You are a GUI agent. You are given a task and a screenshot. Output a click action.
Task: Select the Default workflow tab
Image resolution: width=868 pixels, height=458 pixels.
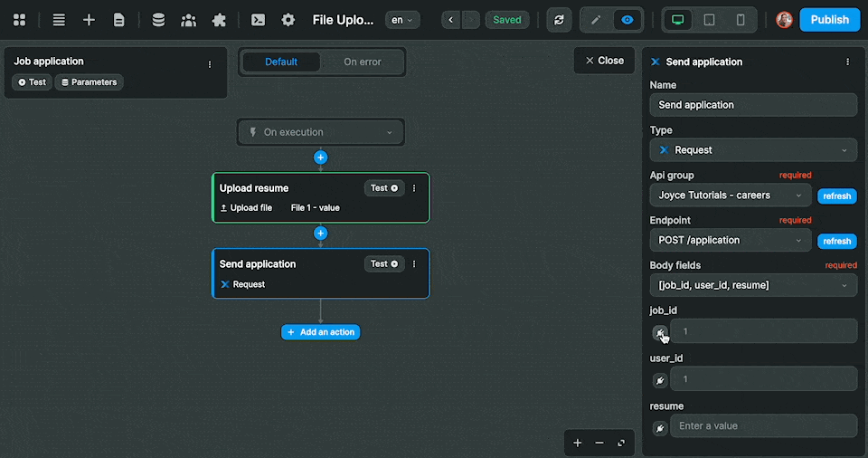click(281, 62)
